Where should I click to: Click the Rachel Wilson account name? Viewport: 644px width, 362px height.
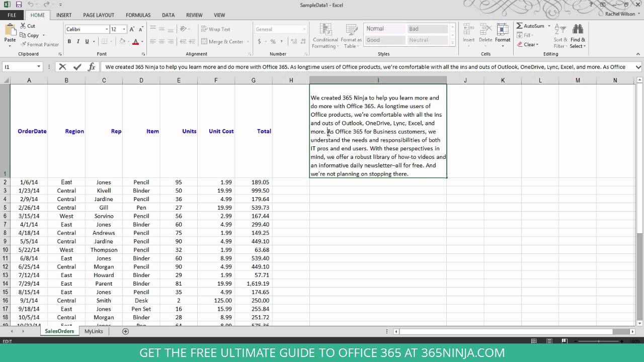620,14
